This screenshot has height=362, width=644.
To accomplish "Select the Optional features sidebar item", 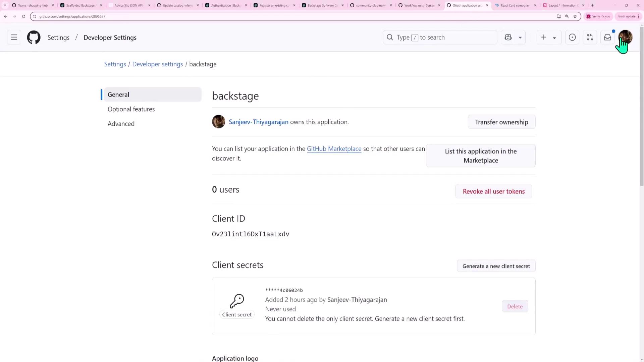I will click(131, 109).
